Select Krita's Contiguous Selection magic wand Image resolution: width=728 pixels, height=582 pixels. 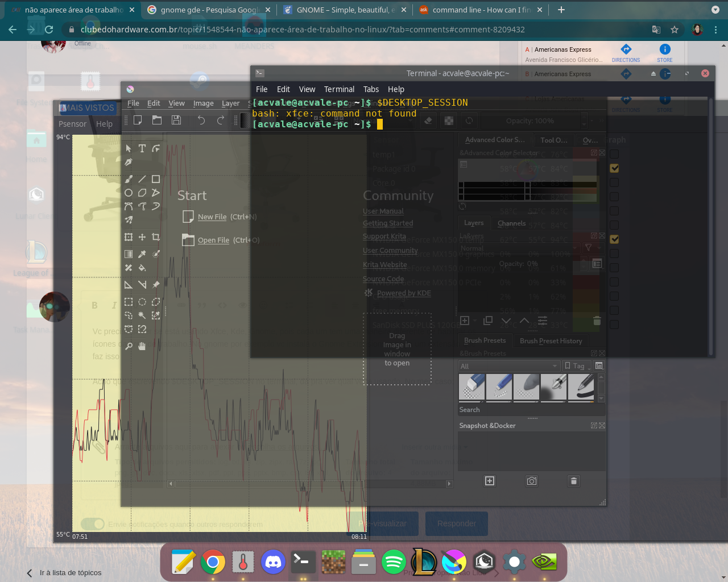pos(142,315)
